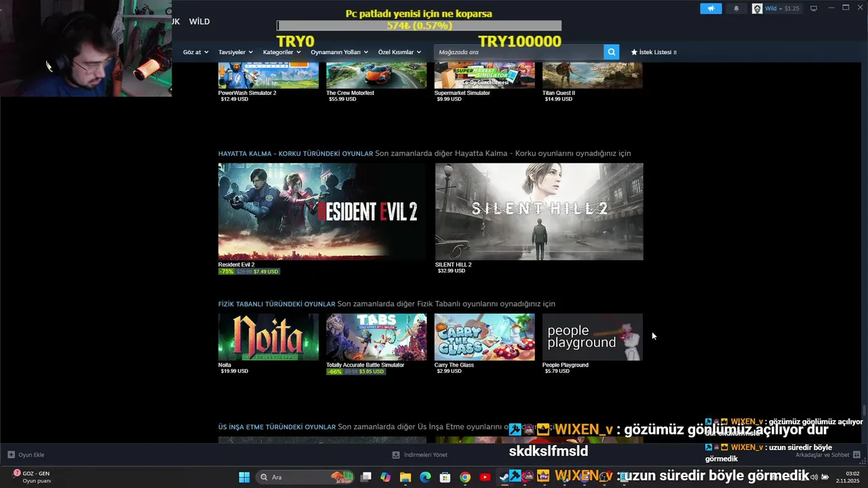This screenshot has height=488, width=868.
Task: Click the Mağazada ara search field
Action: [519, 52]
